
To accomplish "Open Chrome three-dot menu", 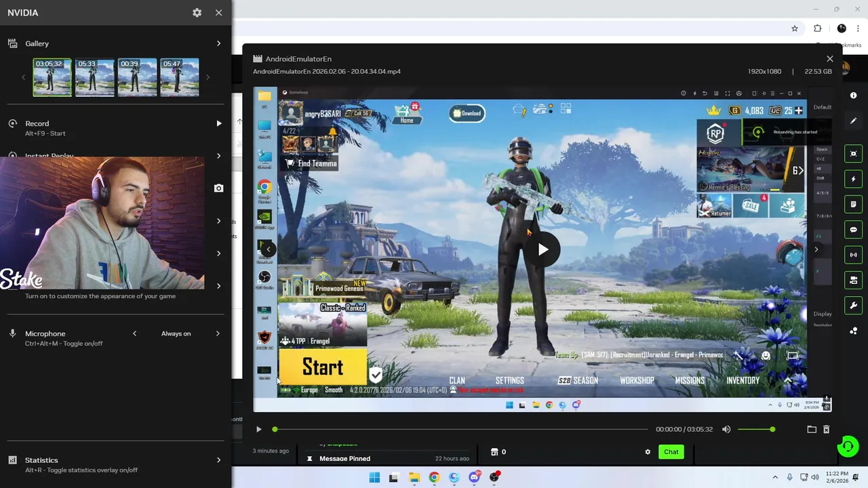I will (x=859, y=28).
